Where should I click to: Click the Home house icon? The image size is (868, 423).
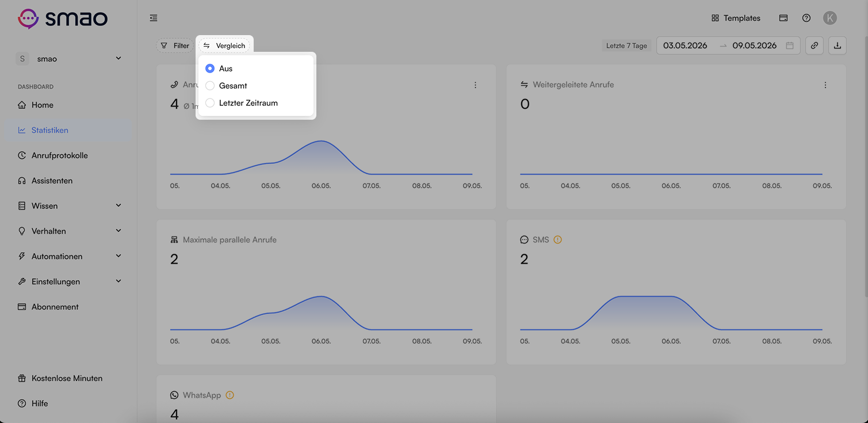click(x=22, y=105)
